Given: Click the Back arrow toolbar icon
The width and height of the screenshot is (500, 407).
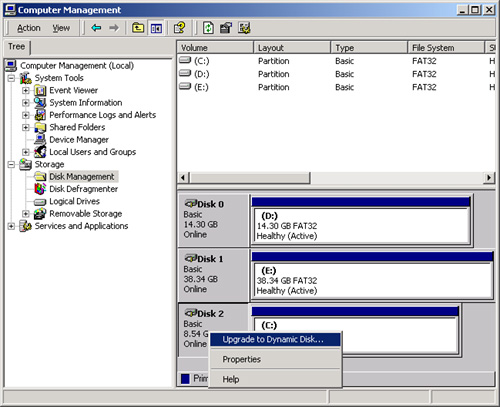Looking at the screenshot, I should pyautogui.click(x=96, y=28).
